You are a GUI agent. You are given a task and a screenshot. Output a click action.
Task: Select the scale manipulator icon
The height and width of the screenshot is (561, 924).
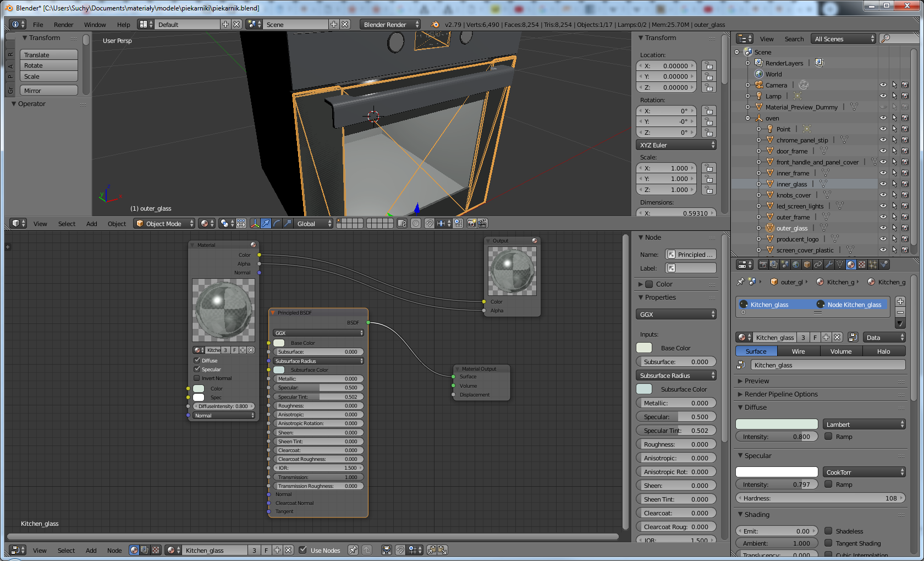288,223
